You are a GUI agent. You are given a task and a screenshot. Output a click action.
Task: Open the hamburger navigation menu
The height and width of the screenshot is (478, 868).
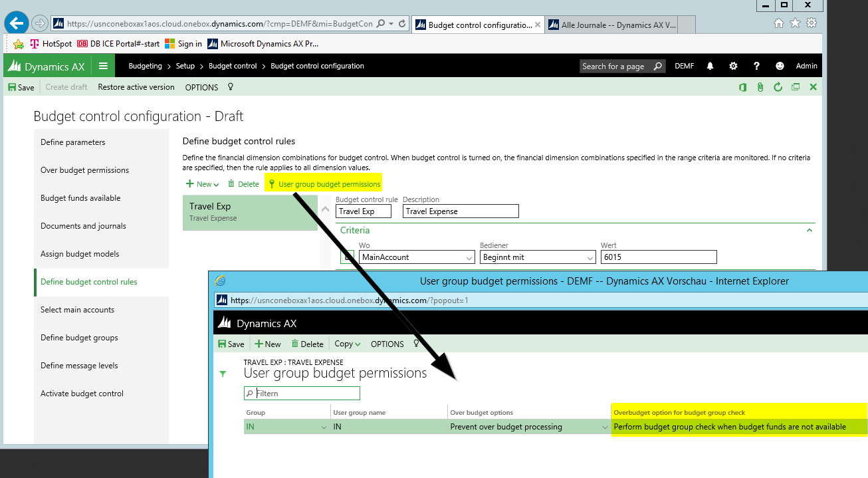103,66
